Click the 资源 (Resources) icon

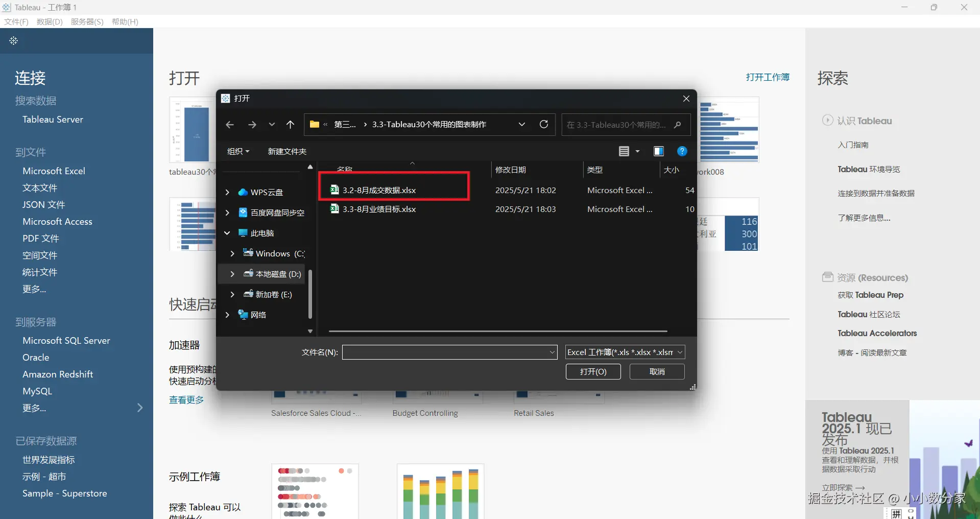(827, 277)
